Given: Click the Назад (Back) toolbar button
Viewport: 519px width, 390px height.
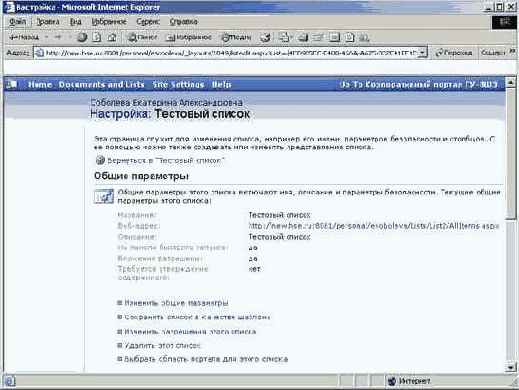Looking at the screenshot, I should point(24,37).
